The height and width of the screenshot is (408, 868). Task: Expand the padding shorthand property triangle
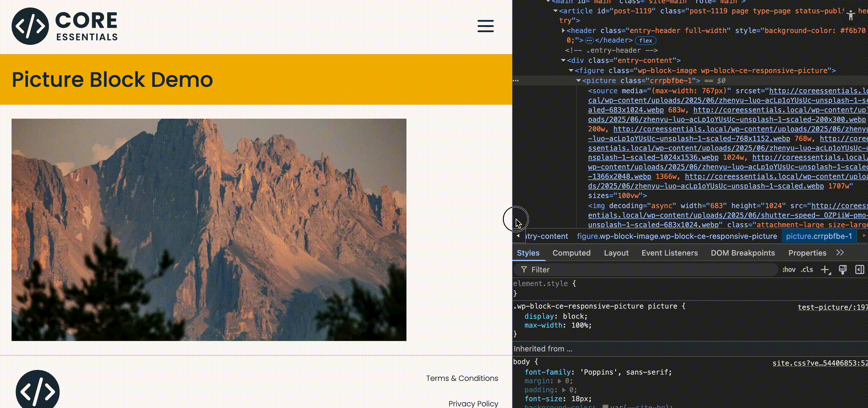click(564, 390)
